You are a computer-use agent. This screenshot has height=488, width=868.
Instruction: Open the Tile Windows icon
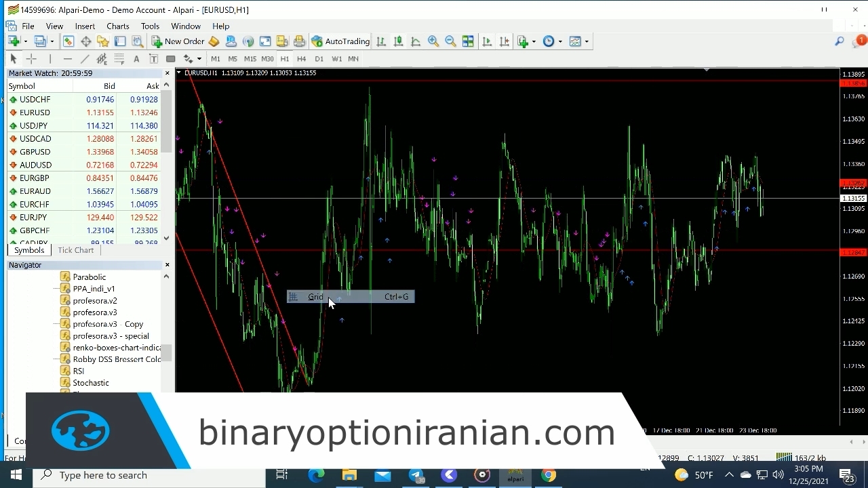click(468, 41)
